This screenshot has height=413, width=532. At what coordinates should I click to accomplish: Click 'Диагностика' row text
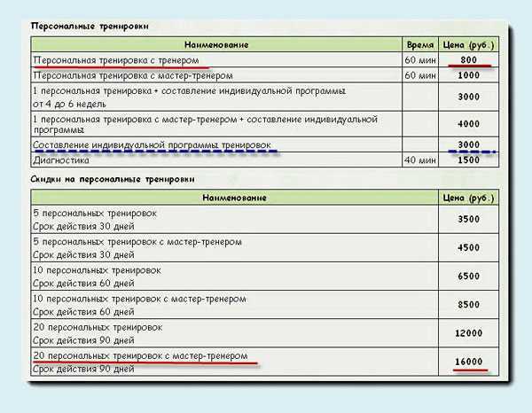click(x=61, y=160)
